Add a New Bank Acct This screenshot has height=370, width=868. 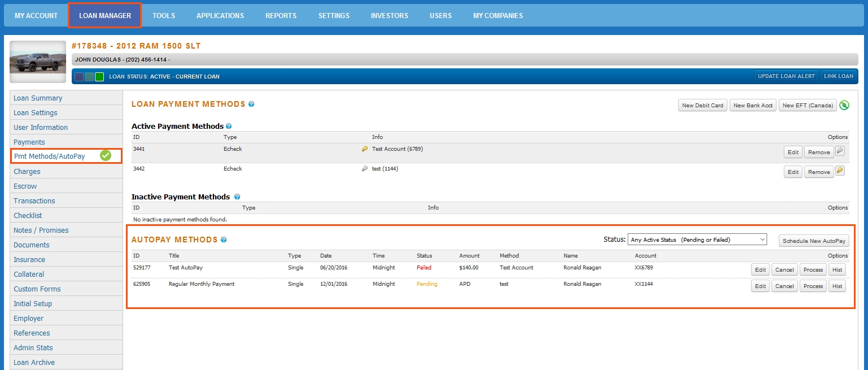753,105
